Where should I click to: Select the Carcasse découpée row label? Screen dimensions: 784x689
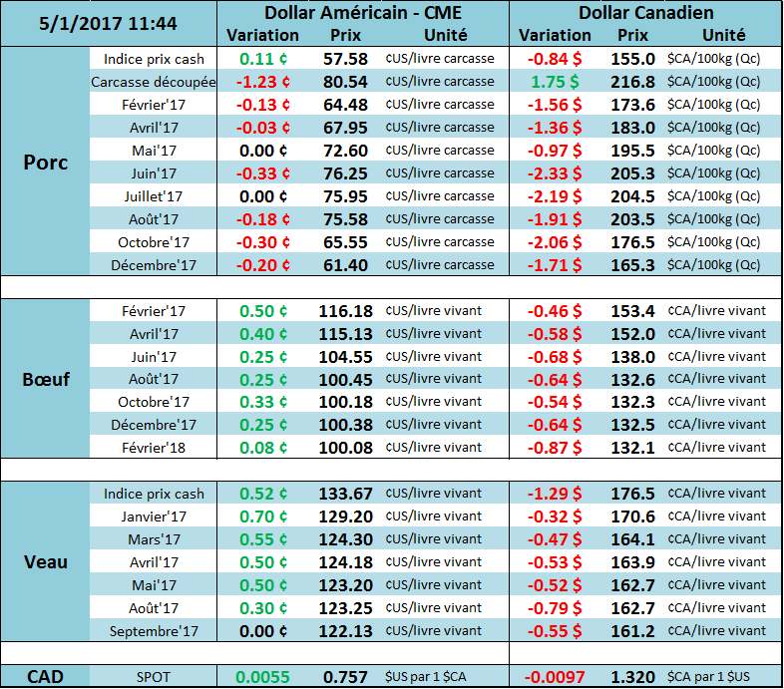pyautogui.click(x=154, y=82)
